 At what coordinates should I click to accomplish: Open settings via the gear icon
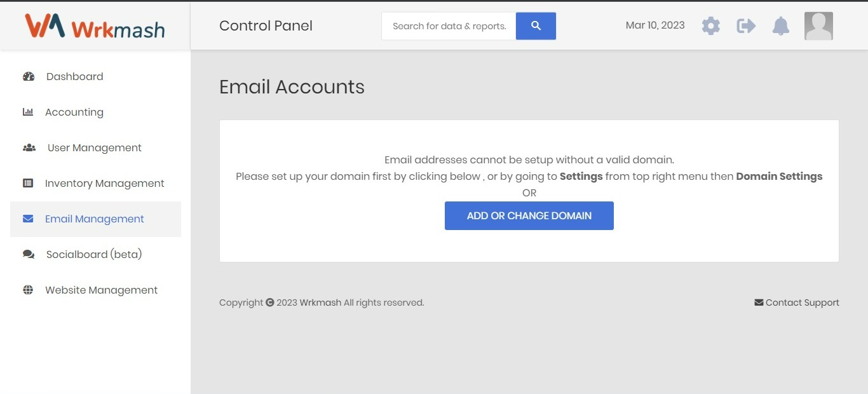click(711, 26)
